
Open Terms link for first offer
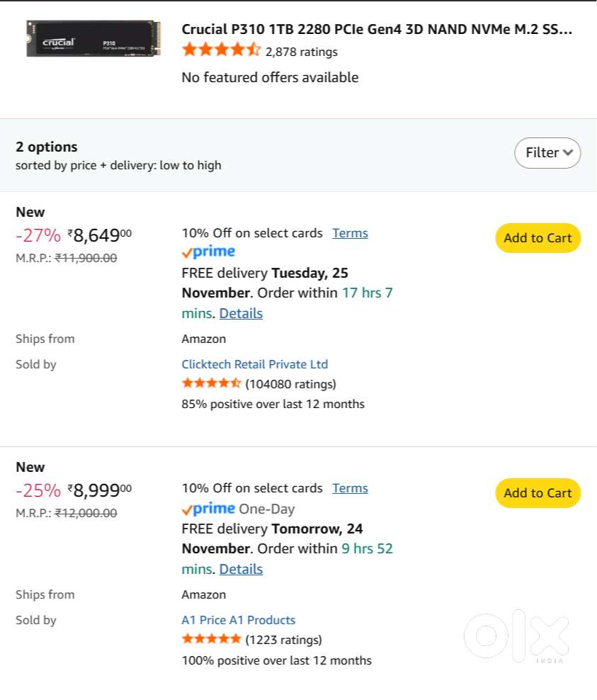[350, 233]
